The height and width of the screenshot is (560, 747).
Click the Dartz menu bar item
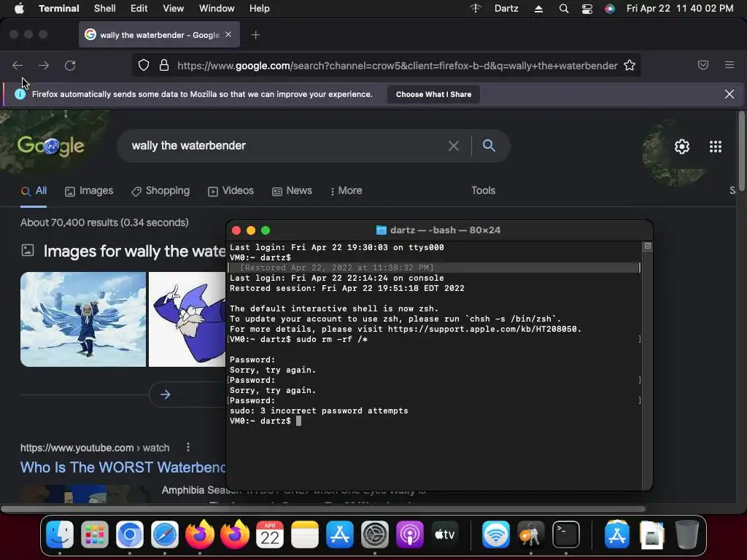[x=506, y=9]
